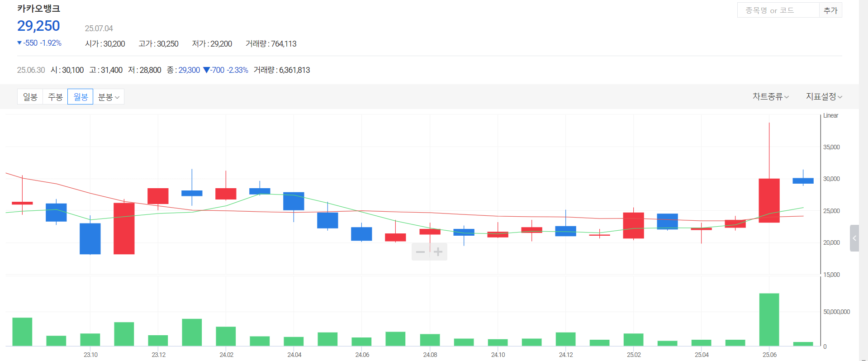Click the 저가:29,200 low price text
868x361 pixels.
(212, 44)
